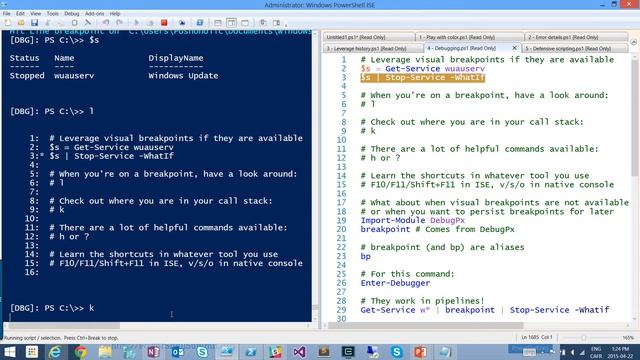Click the New Remote PowerShell Tab icon
This screenshot has width=640, height=360.
pos(182,23)
